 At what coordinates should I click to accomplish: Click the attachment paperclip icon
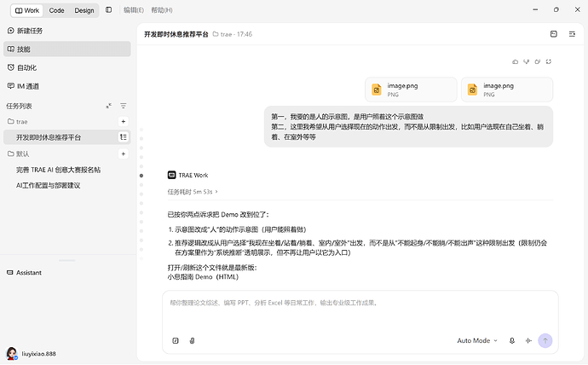tap(192, 340)
